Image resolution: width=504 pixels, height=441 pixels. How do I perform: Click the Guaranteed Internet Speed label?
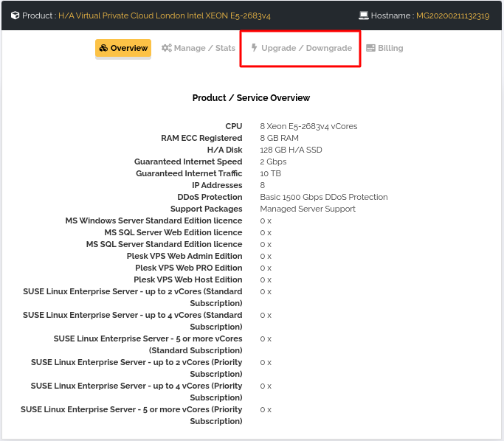click(x=188, y=162)
